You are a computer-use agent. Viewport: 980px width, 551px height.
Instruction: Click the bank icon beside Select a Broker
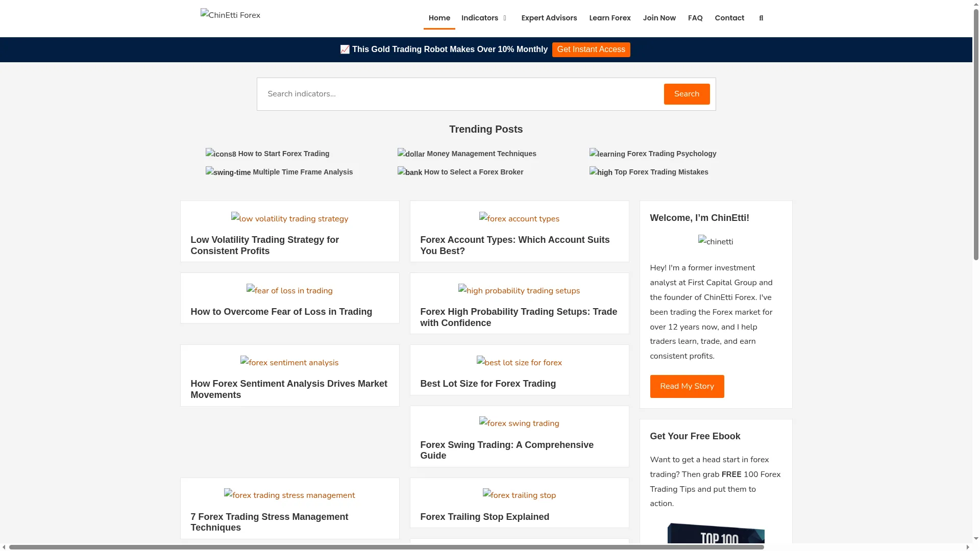[x=410, y=172]
